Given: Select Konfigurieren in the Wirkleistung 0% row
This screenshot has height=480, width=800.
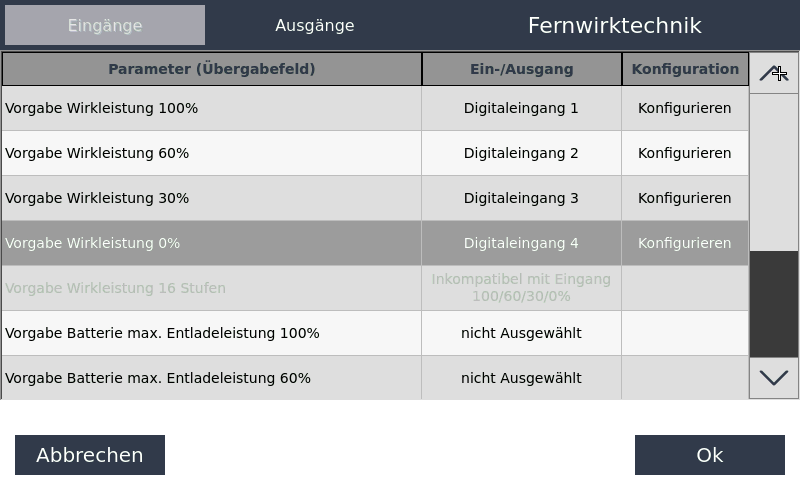Looking at the screenshot, I should pyautogui.click(x=685, y=243).
